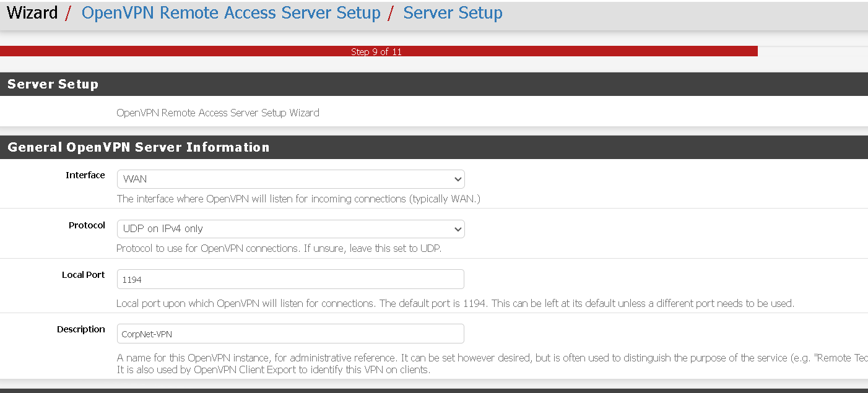
Task: Open the Interface dropdown
Action: (290, 179)
